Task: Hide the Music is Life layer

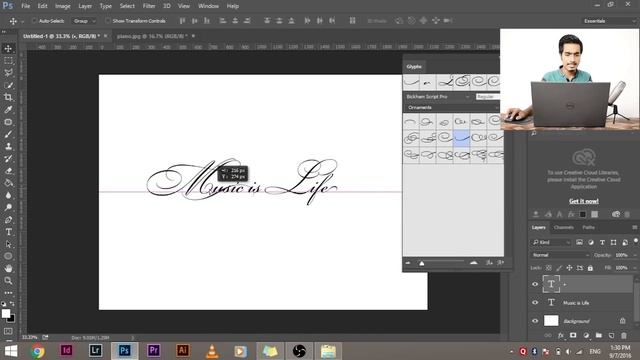Action: [x=535, y=302]
